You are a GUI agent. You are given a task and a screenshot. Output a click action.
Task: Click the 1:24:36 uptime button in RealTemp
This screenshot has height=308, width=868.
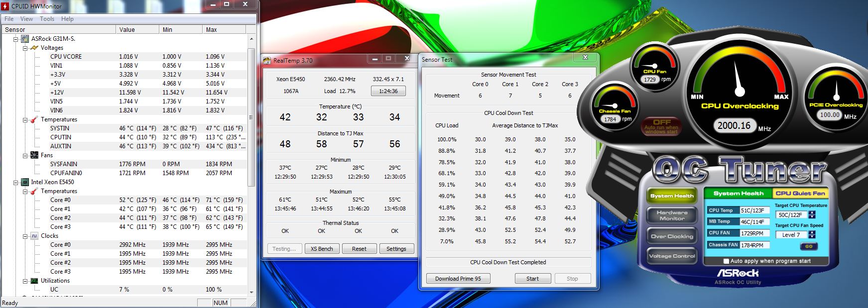pyautogui.click(x=388, y=91)
